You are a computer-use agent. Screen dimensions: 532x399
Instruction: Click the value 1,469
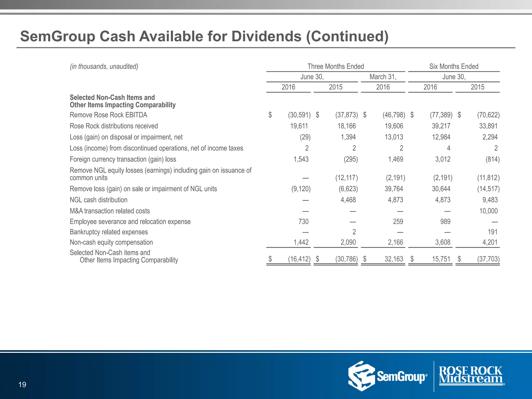(x=396, y=159)
